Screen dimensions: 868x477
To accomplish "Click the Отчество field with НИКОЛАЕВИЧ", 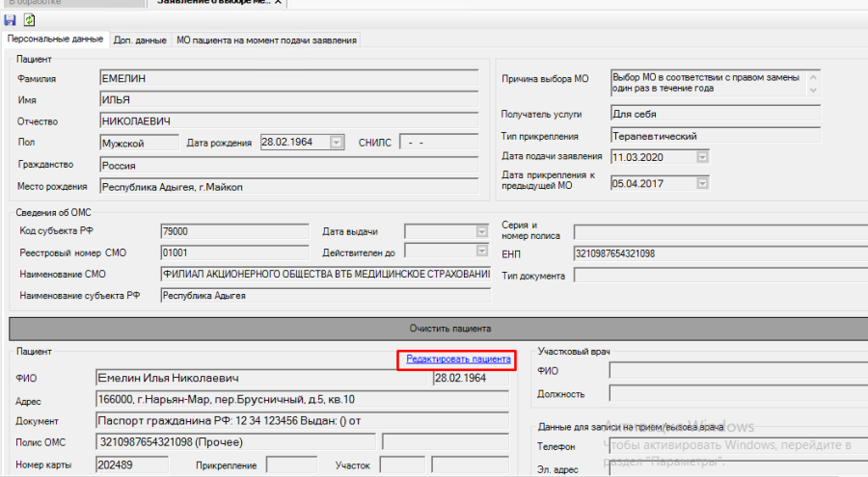I will pyautogui.click(x=289, y=120).
